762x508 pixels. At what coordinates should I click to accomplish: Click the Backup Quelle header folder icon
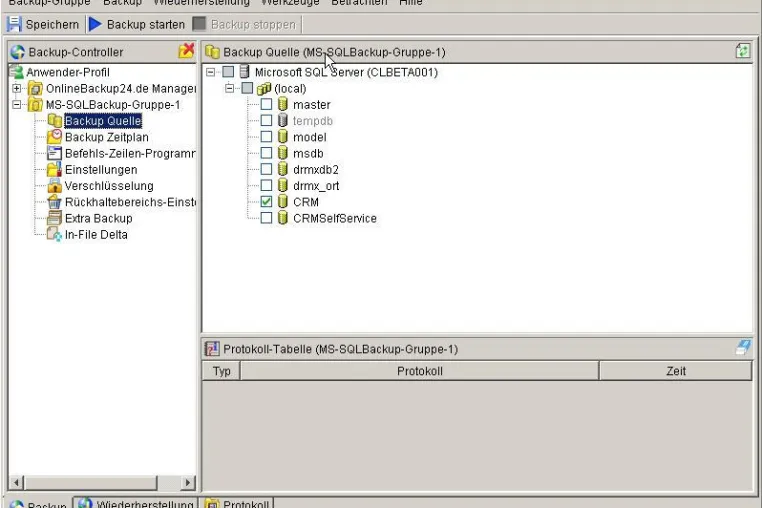[x=212, y=52]
